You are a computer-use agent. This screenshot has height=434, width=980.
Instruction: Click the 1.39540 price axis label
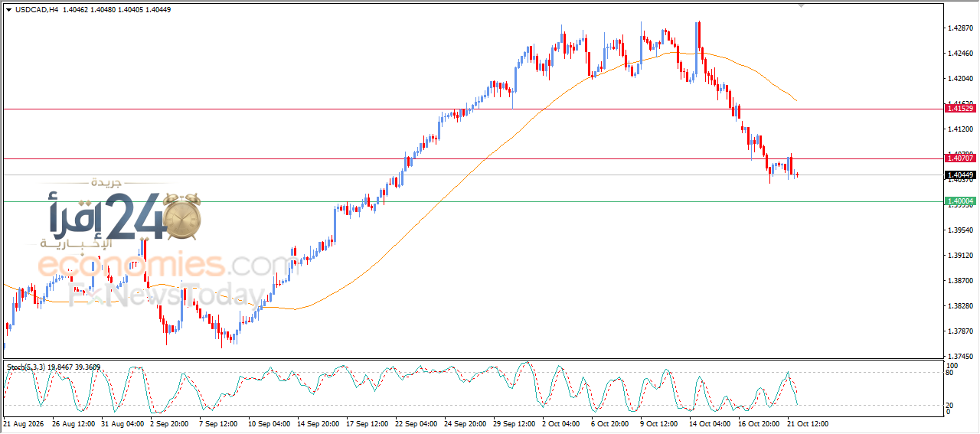[x=960, y=230]
